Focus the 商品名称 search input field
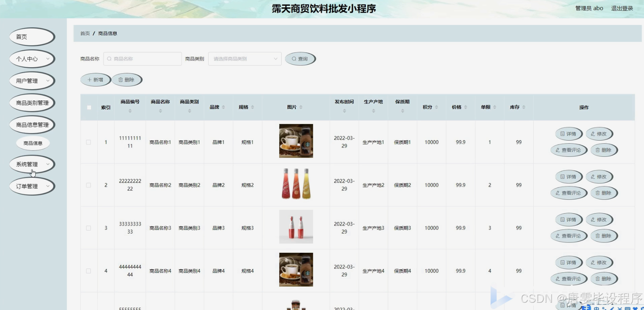The image size is (644, 310). (142, 59)
